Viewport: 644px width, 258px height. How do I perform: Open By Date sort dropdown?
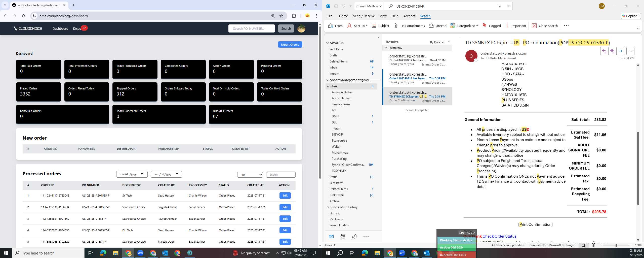[437, 42]
